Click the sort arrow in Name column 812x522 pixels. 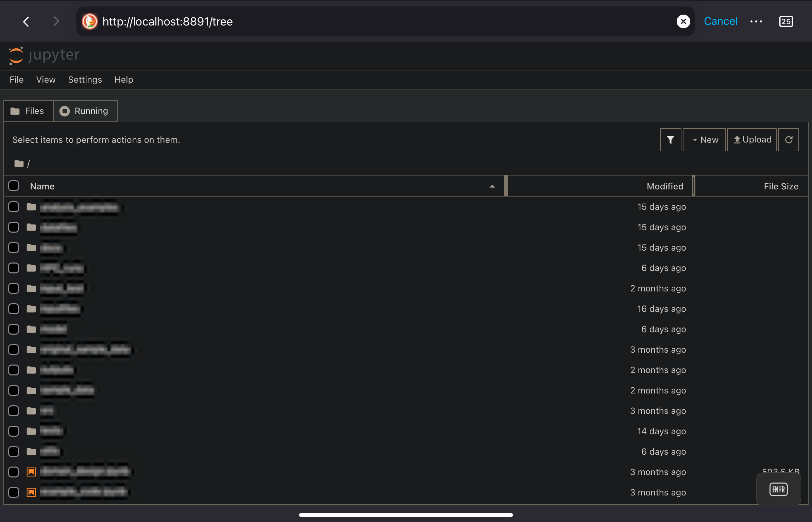point(492,186)
